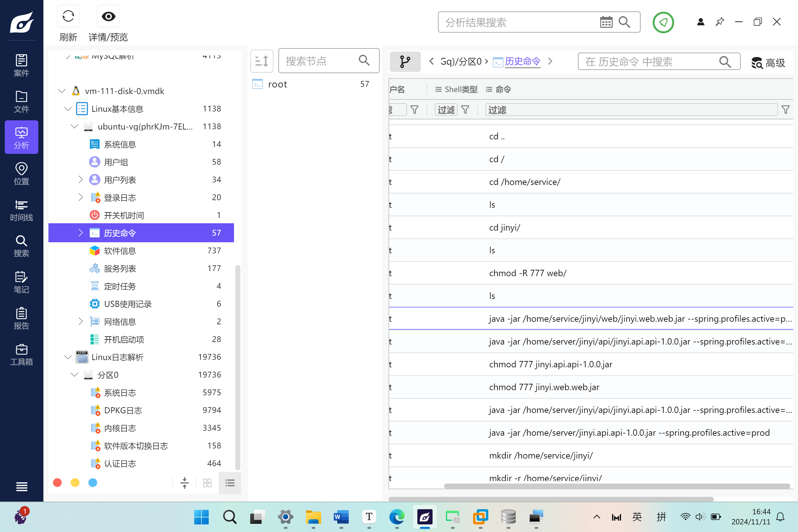Select the chmod -R 777 web/ row
The height and width of the screenshot is (532, 798).
pos(591,273)
